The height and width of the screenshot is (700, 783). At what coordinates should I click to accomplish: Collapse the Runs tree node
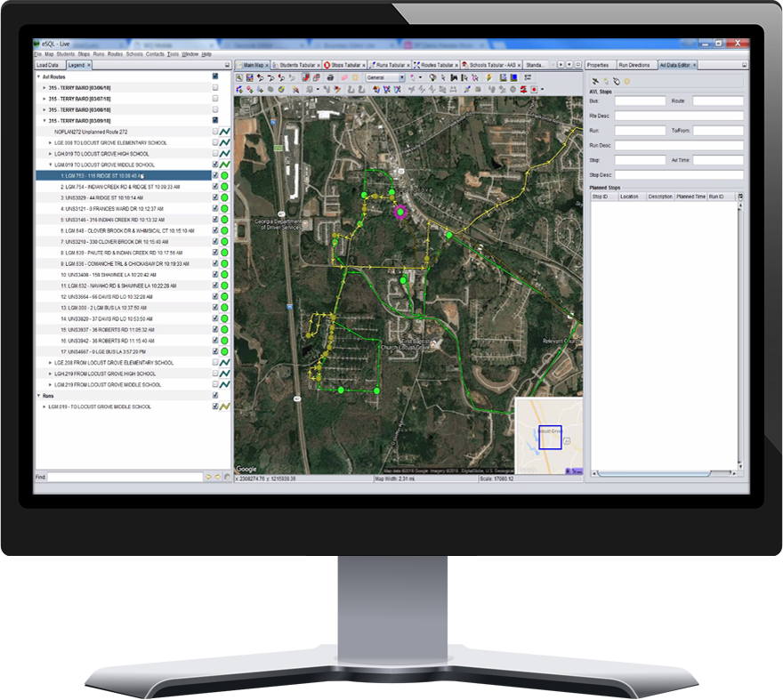coord(38,396)
